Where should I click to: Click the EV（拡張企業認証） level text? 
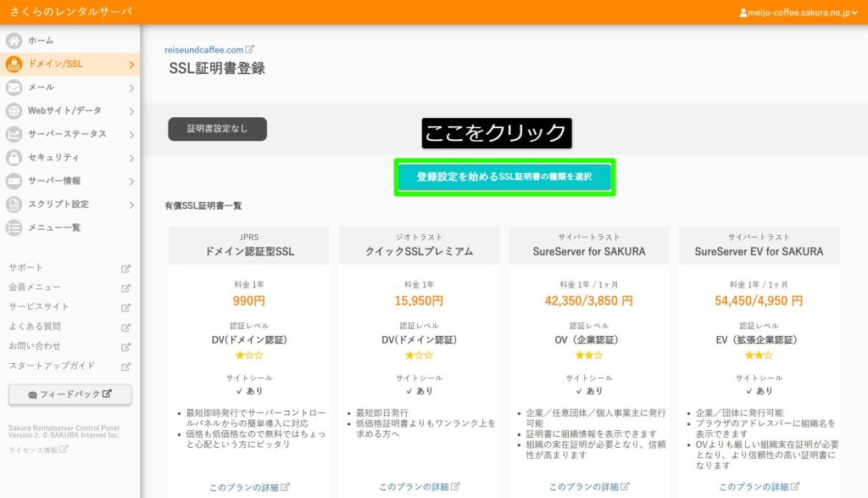[x=757, y=339]
